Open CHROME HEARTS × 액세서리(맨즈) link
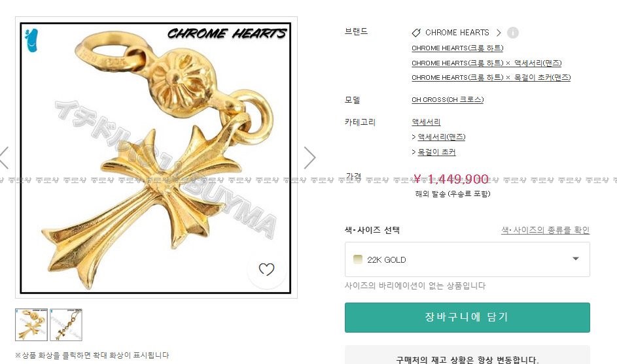Image resolution: width=617 pixels, height=364 pixels. click(486, 63)
